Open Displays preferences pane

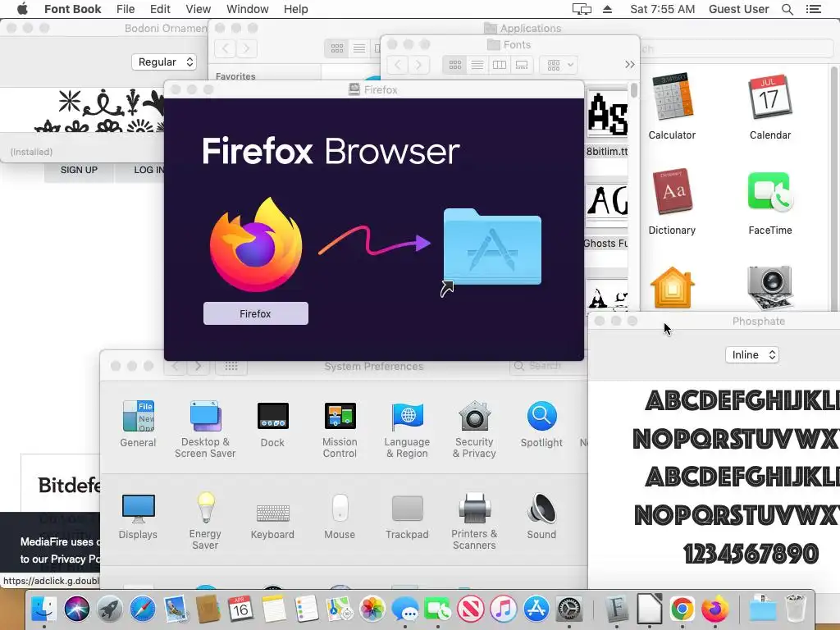pos(138,509)
